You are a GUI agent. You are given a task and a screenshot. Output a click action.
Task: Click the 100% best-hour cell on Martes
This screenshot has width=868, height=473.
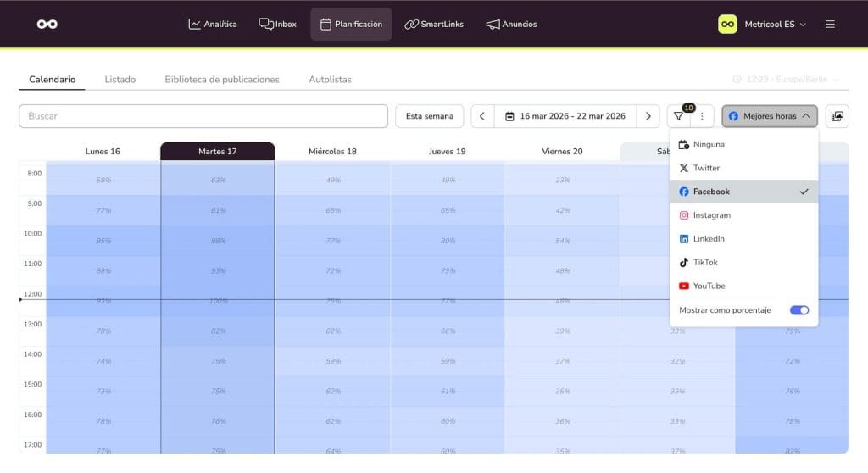click(218, 301)
